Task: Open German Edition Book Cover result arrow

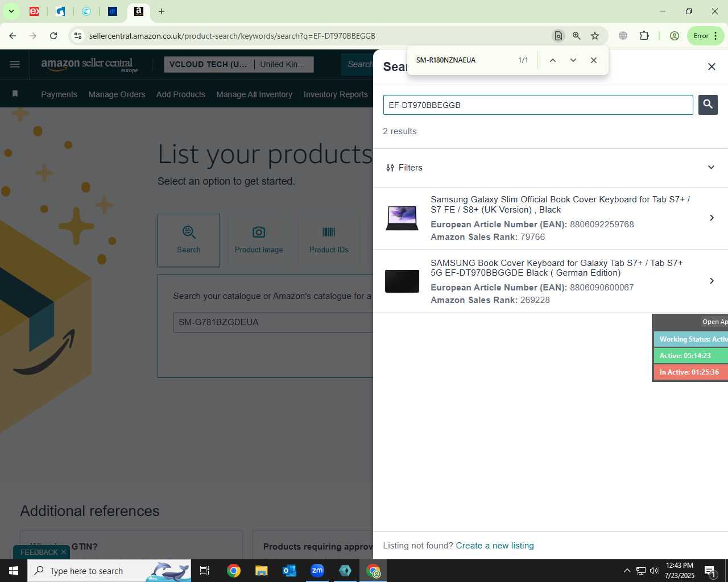Action: 712,281
